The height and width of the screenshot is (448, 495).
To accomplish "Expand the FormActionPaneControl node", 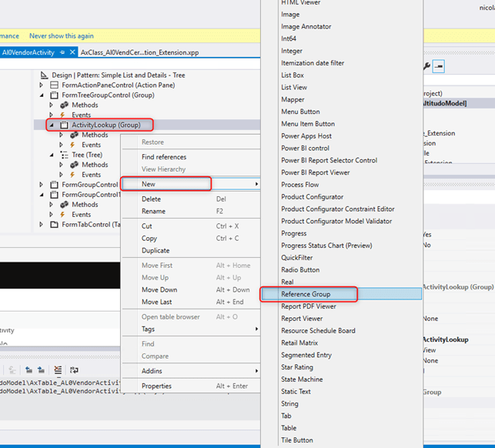I will pyautogui.click(x=42, y=85).
